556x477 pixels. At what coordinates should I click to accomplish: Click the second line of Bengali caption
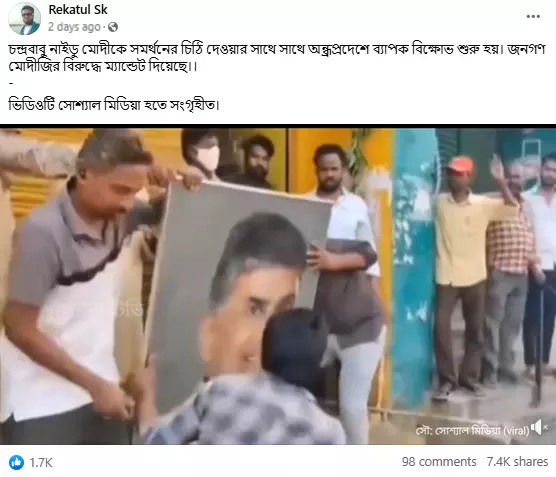coord(102,67)
